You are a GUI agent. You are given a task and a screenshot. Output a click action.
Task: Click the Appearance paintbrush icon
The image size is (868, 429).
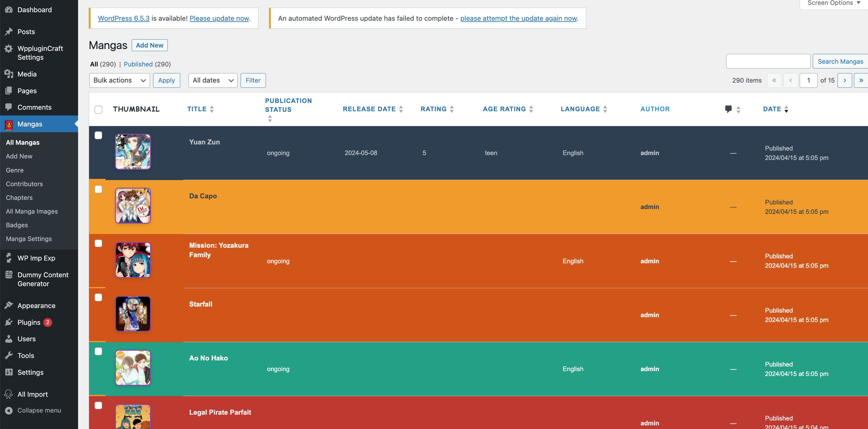(x=9, y=305)
